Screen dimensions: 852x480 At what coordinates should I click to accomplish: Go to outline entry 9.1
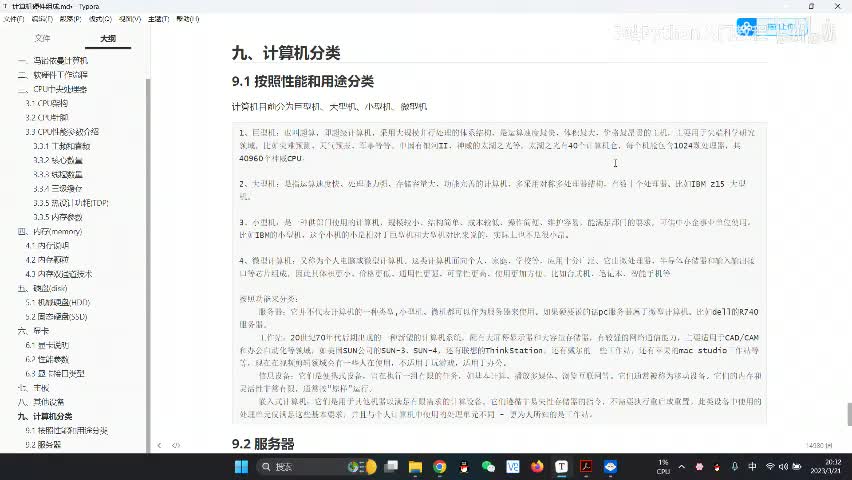pos(66,430)
